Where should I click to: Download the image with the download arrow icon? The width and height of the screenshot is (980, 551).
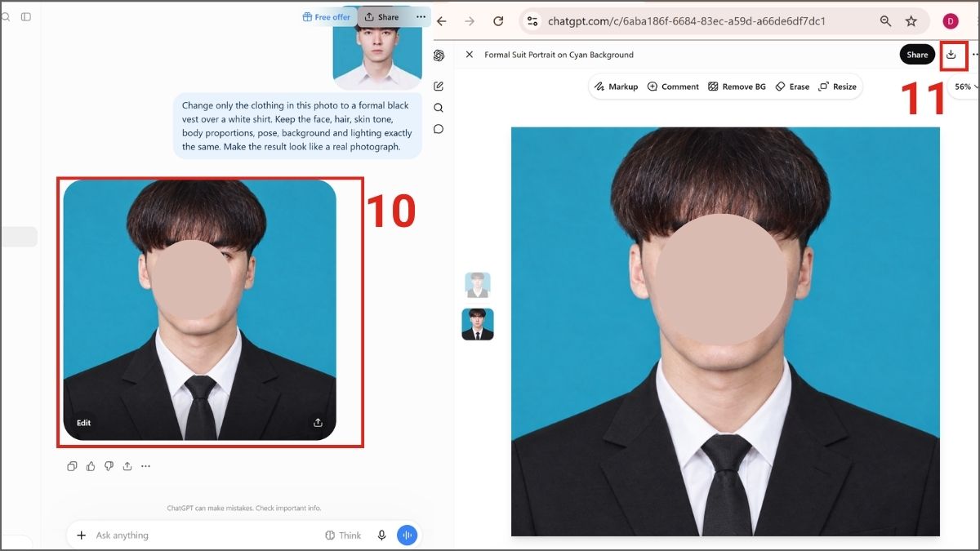pos(951,55)
